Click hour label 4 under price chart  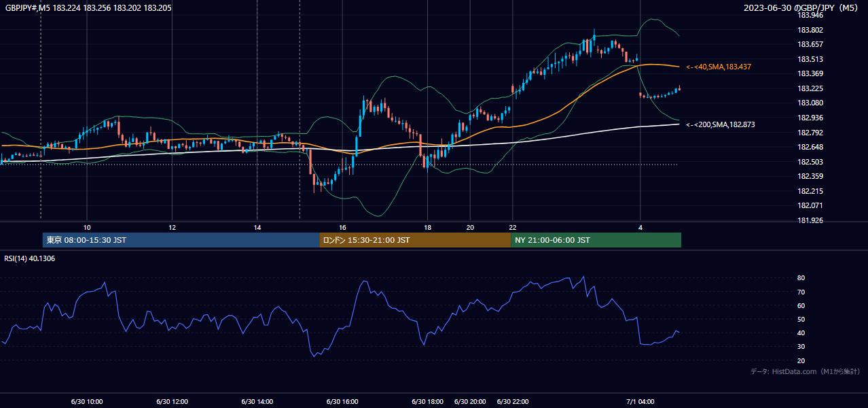(640, 227)
